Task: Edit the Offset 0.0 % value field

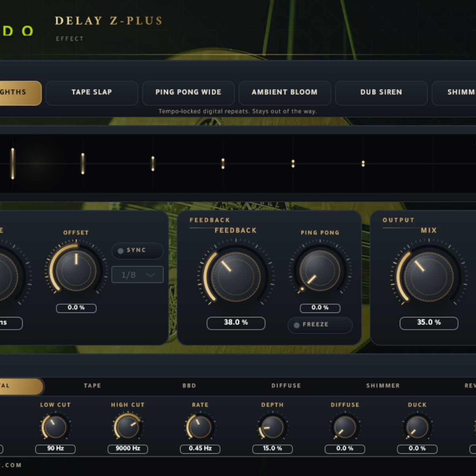Action: 76,308
